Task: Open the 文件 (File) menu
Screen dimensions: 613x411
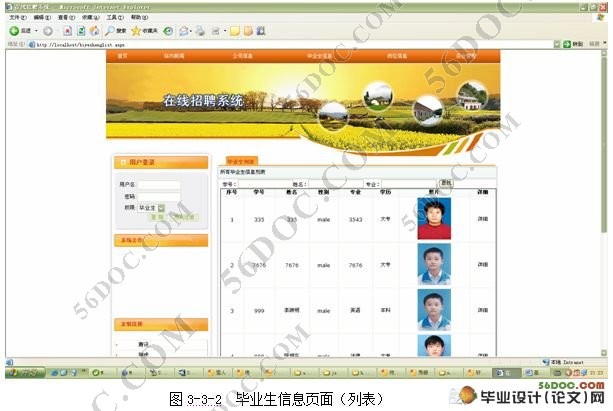Action: coord(16,17)
